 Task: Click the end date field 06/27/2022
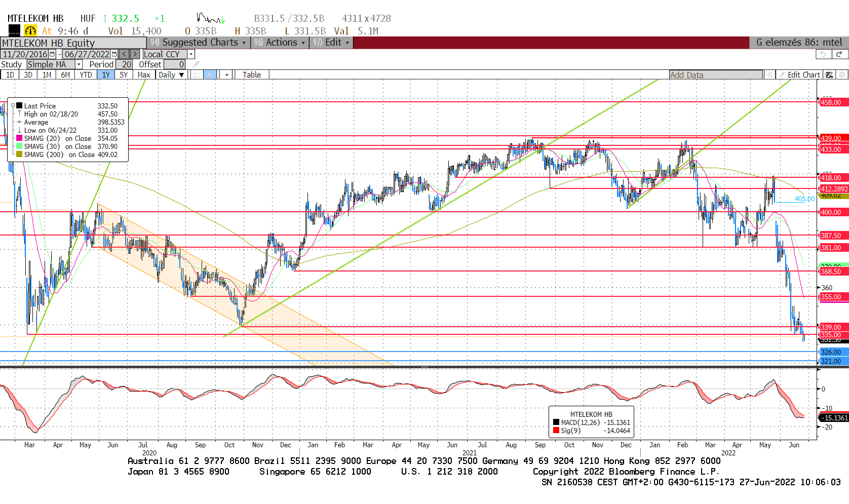[87, 54]
